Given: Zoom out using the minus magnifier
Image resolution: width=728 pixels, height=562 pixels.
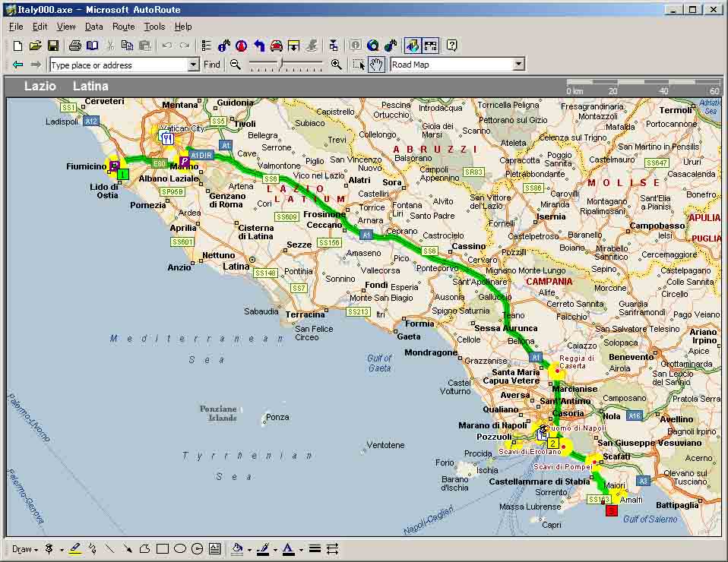Looking at the screenshot, I should 236,65.
